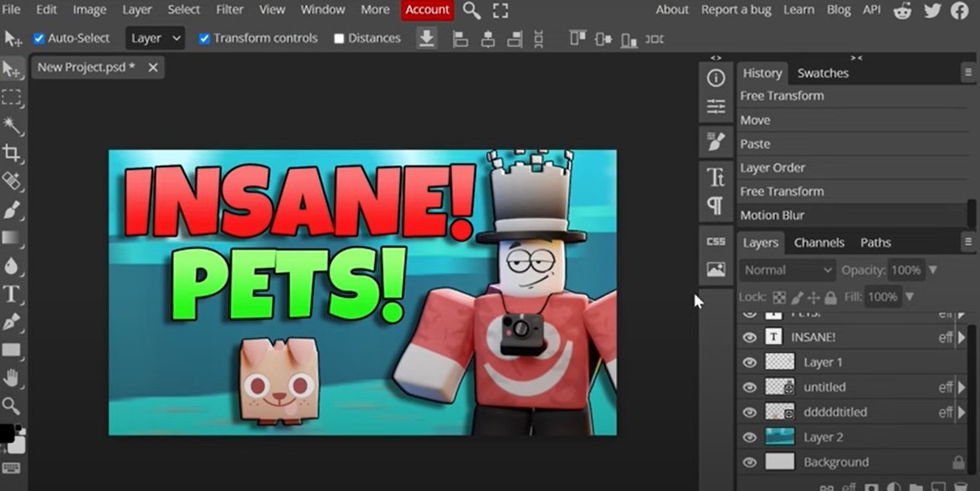Viewport: 980px width, 491px height.
Task: Align top edges icon
Action: [577, 38]
